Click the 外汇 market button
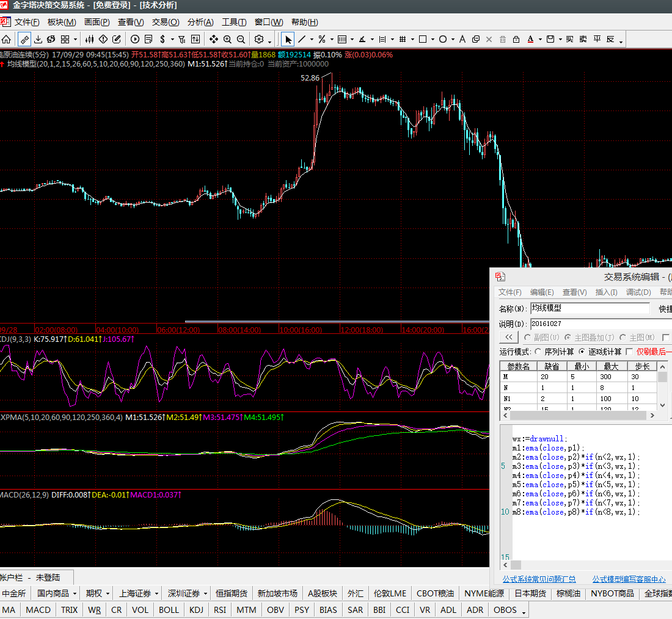672x619 pixels. coord(356,593)
